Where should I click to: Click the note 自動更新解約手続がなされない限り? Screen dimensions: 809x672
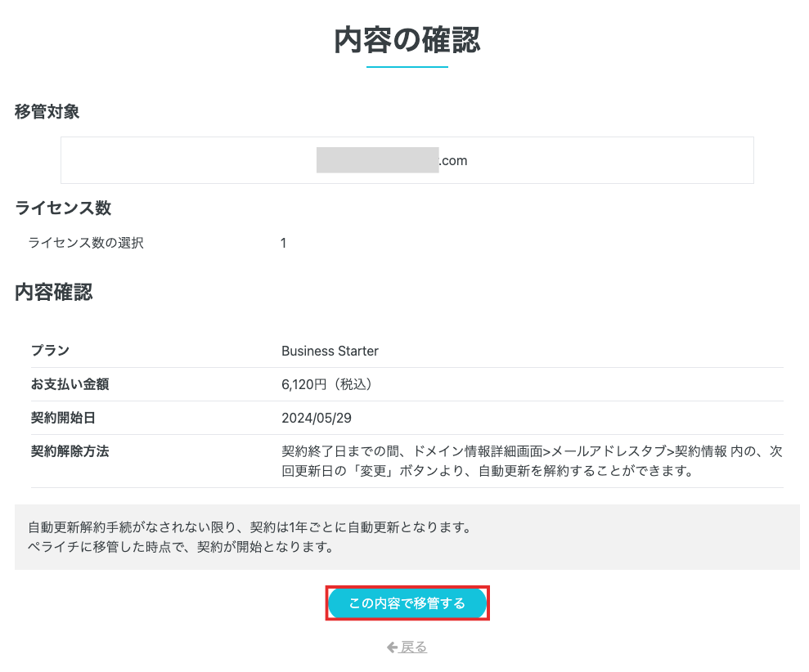coord(249,527)
